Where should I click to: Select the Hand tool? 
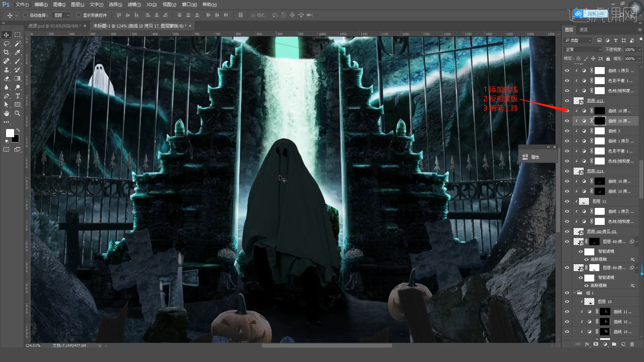point(6,114)
